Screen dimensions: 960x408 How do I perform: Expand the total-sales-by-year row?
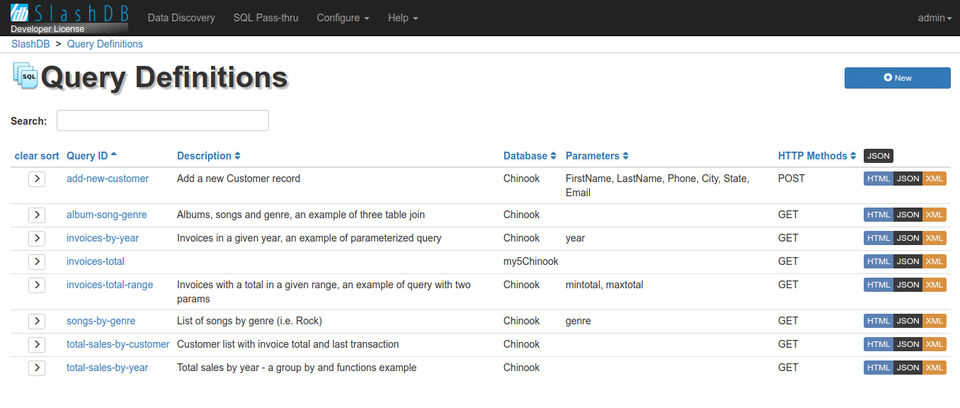[x=36, y=368]
